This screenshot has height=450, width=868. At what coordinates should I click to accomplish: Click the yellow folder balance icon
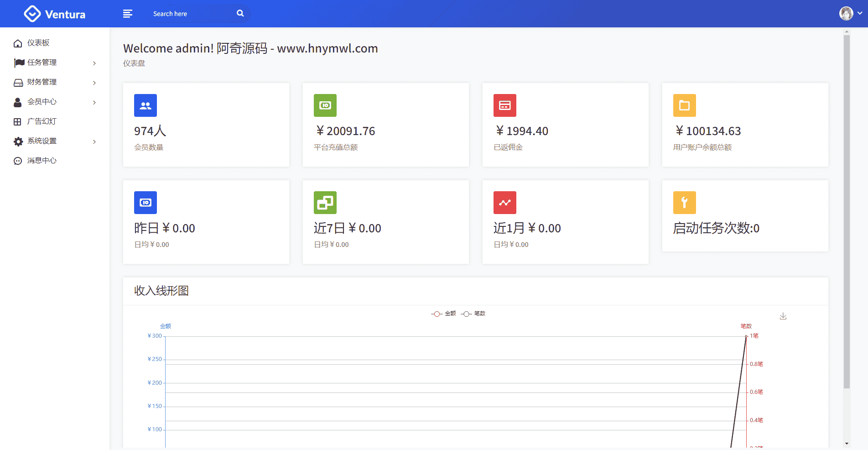click(685, 105)
